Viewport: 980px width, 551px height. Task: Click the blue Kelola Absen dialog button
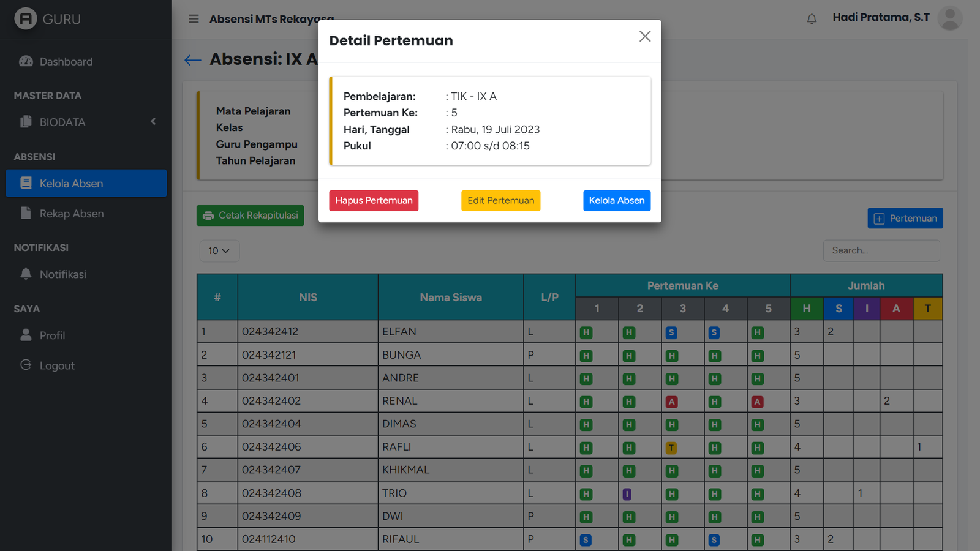(x=616, y=200)
